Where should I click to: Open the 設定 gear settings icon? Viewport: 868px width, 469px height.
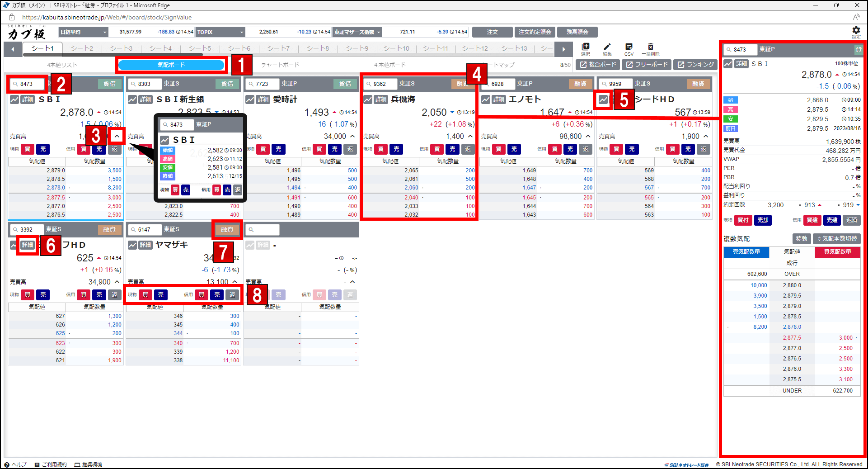[x=856, y=32]
